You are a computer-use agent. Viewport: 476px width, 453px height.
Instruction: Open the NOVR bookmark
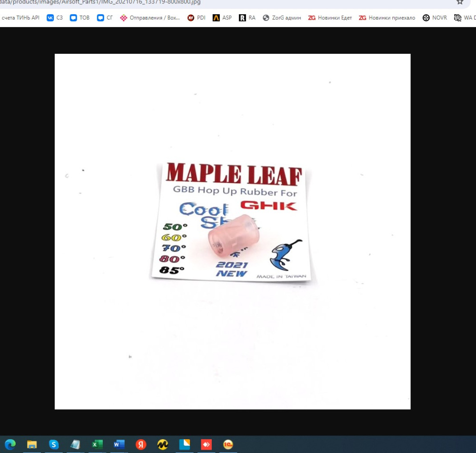[435, 18]
